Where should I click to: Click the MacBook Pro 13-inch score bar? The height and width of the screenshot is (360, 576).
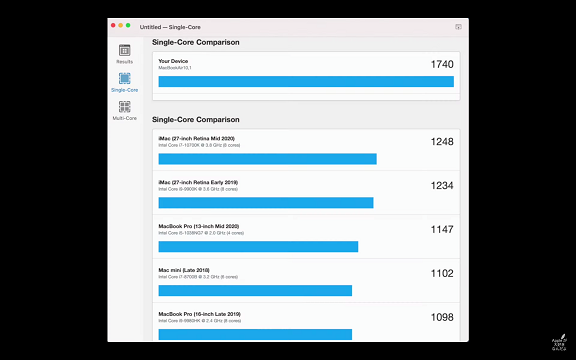pyautogui.click(x=258, y=247)
